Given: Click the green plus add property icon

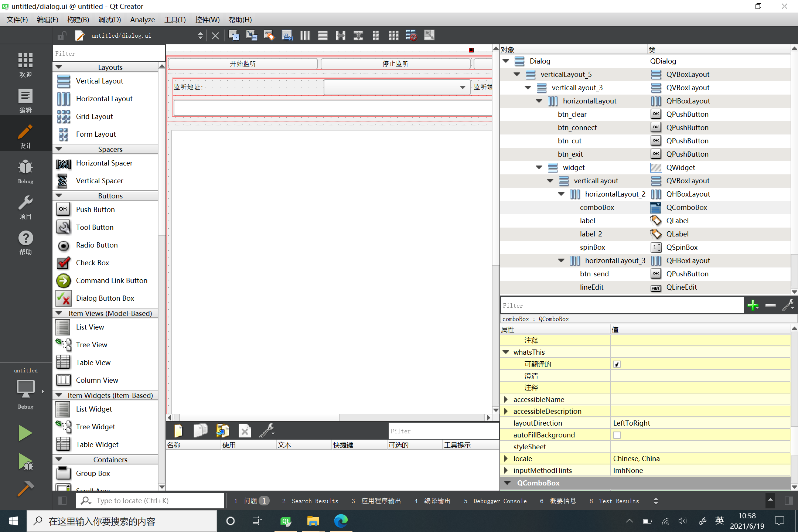Looking at the screenshot, I should pos(753,306).
